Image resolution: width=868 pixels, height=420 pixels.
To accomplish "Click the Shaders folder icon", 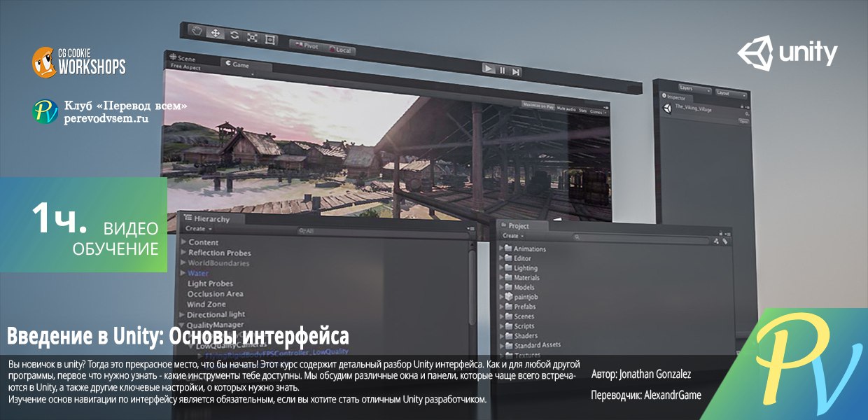I will (x=508, y=336).
